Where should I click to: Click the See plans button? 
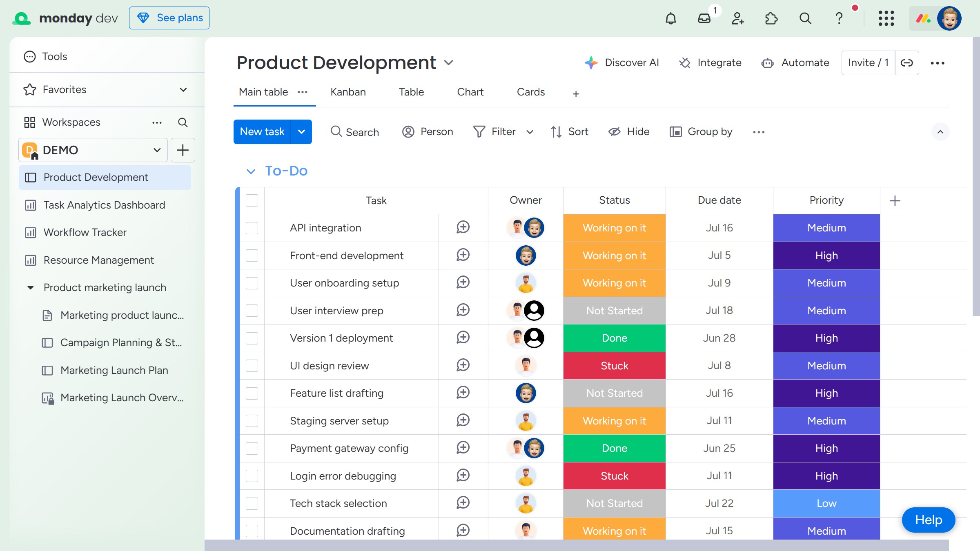coord(169,18)
